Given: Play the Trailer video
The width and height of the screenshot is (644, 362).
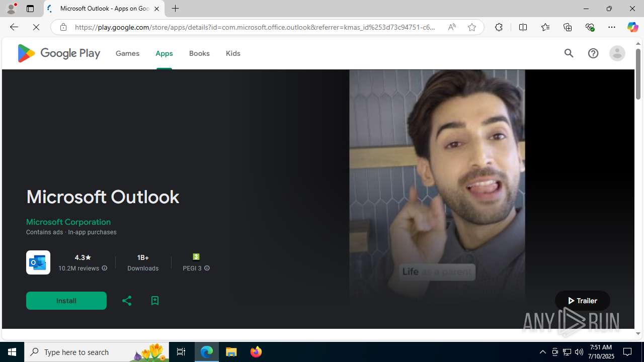Looking at the screenshot, I should point(583,301).
